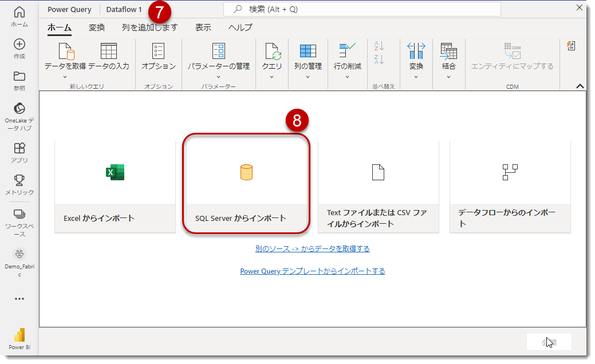The image size is (595, 364).
Task: Open 別のソース からデータを取得する link
Action: (312, 249)
